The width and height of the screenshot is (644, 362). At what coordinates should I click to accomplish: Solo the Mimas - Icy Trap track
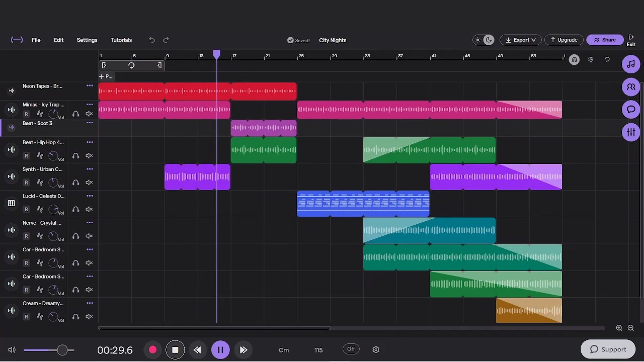point(76,114)
